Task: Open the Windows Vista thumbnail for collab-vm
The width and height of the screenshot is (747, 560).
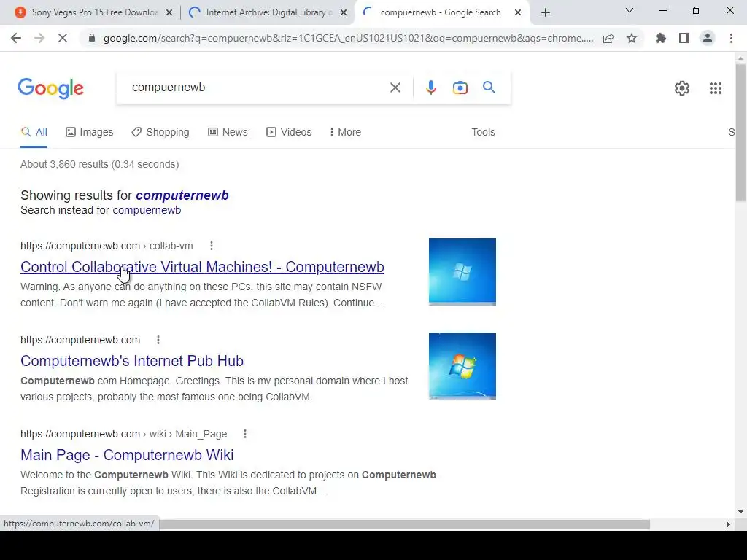Action: coord(462,271)
